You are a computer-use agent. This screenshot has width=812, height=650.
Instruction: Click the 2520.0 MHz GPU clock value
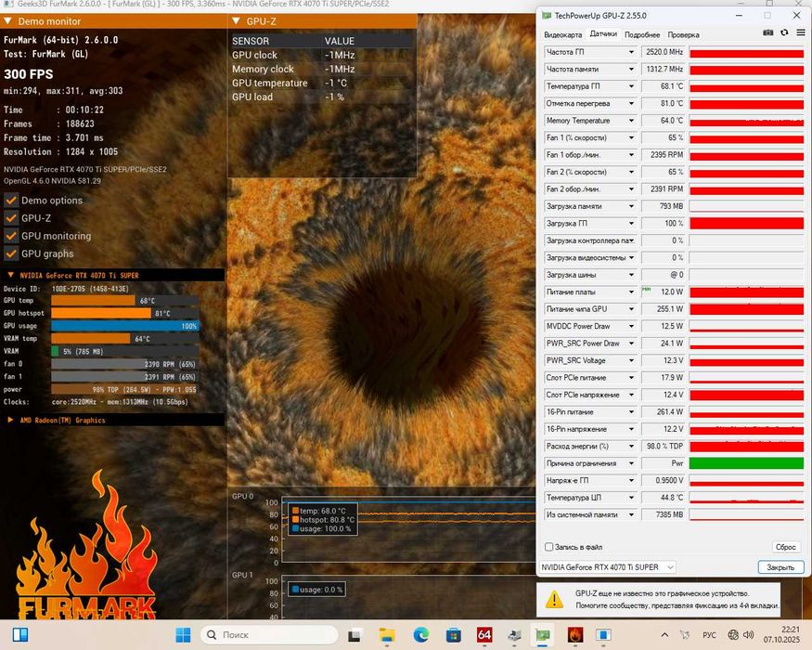tap(664, 52)
